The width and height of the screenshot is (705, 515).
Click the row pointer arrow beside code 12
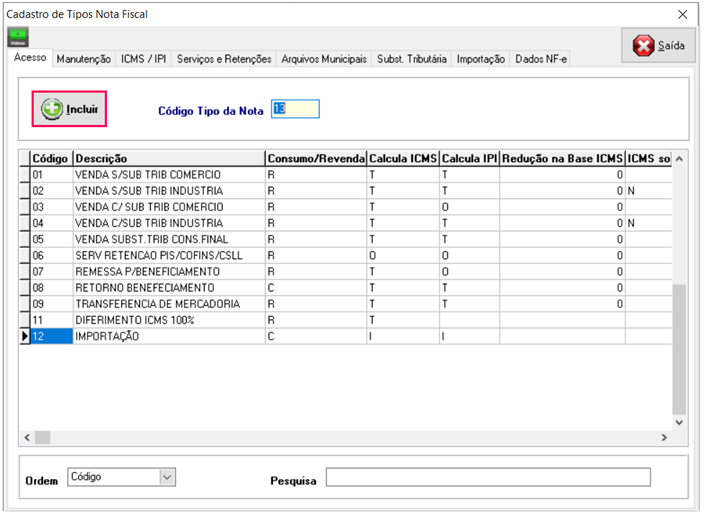coord(24,337)
